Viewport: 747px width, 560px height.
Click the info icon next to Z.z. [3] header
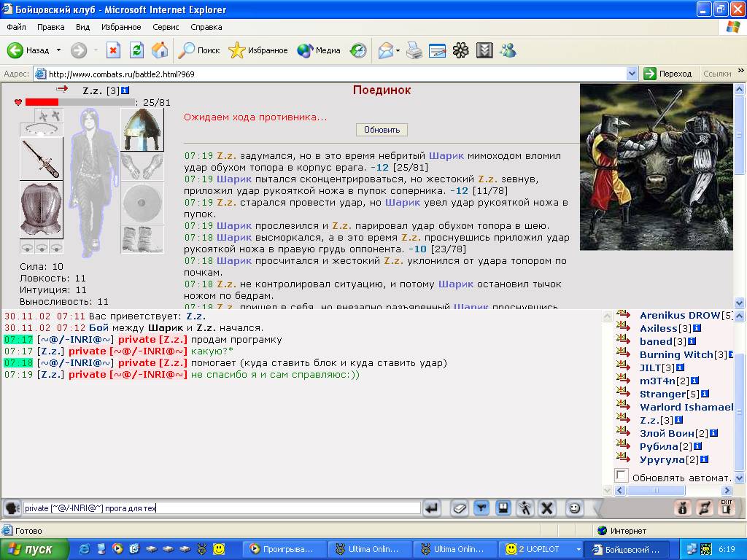pos(125,90)
